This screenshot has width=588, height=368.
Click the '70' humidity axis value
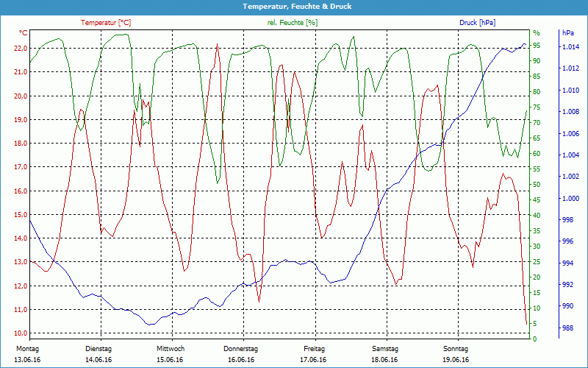537,122
